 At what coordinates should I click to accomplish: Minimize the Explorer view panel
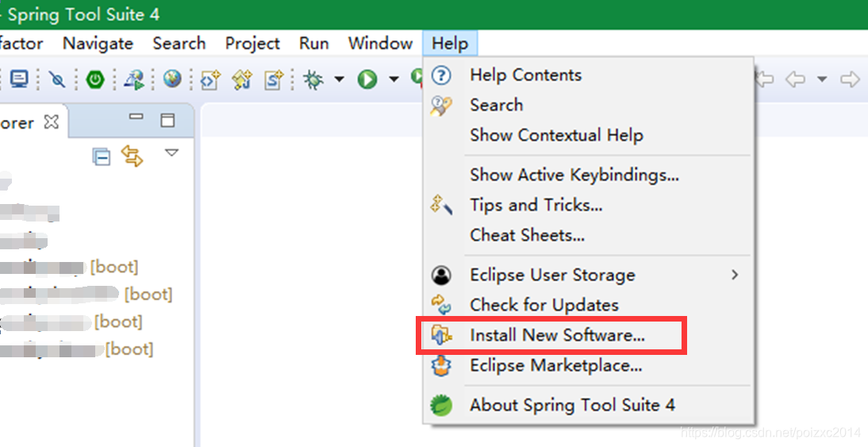(136, 117)
